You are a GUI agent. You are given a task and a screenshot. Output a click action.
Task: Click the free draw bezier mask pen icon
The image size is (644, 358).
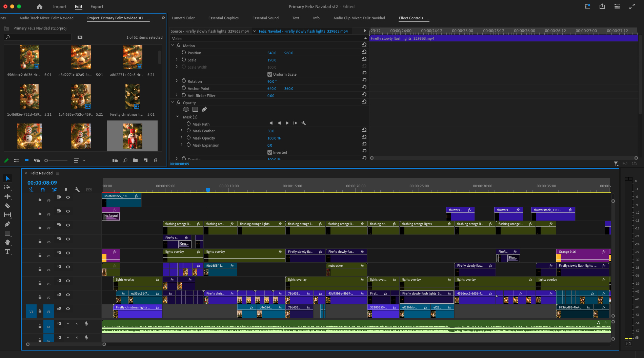204,109
